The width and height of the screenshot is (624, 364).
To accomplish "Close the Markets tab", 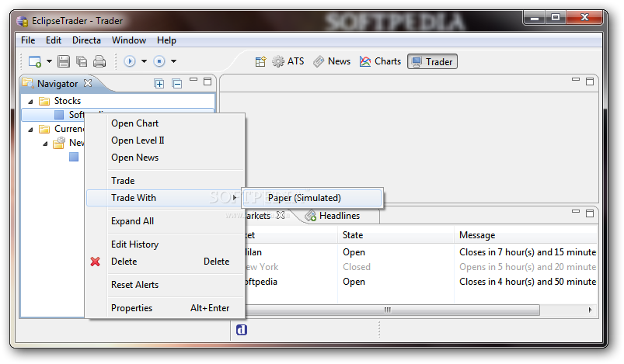I will 281,215.
